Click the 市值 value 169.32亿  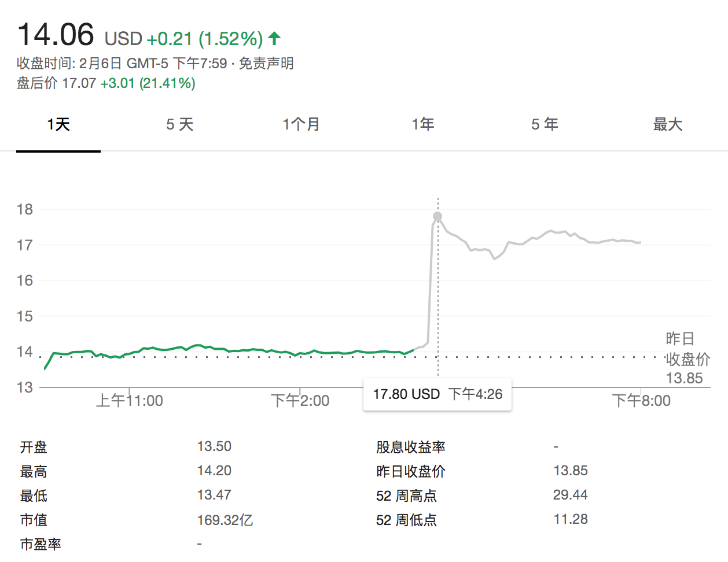pyautogui.click(x=225, y=520)
